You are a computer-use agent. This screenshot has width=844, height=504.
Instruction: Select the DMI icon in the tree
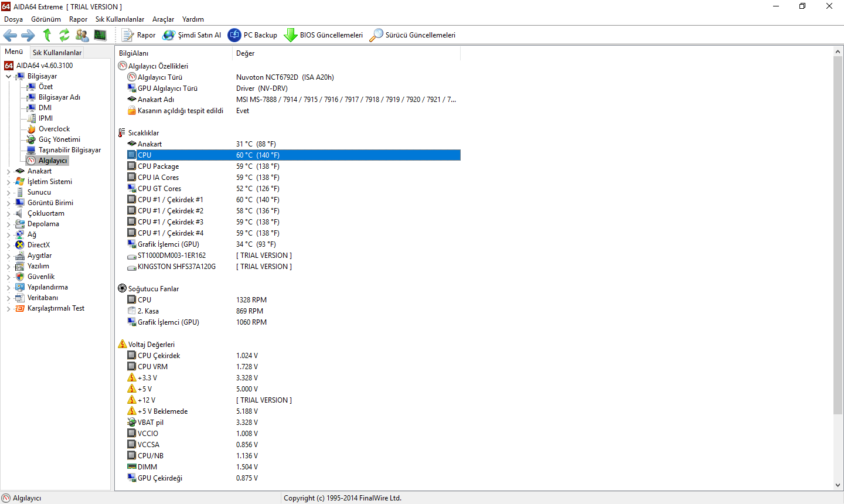(32, 108)
